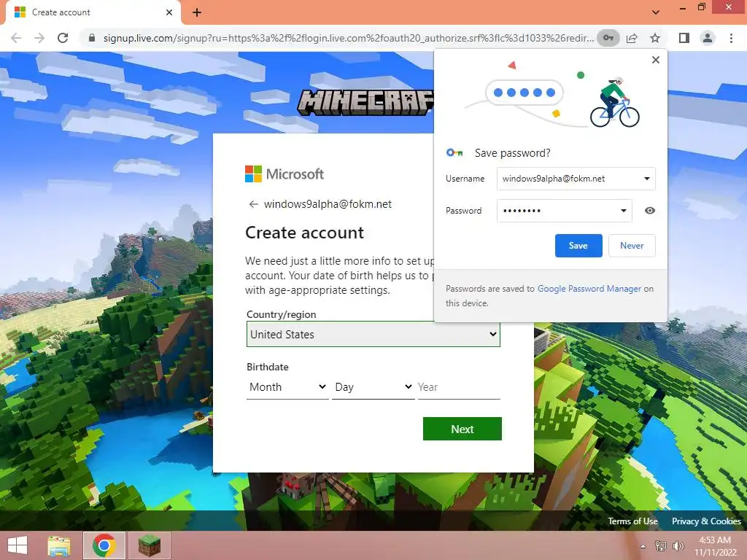Expand the Username dropdown in password popup
Viewport: 747px width, 560px height.
tap(646, 179)
